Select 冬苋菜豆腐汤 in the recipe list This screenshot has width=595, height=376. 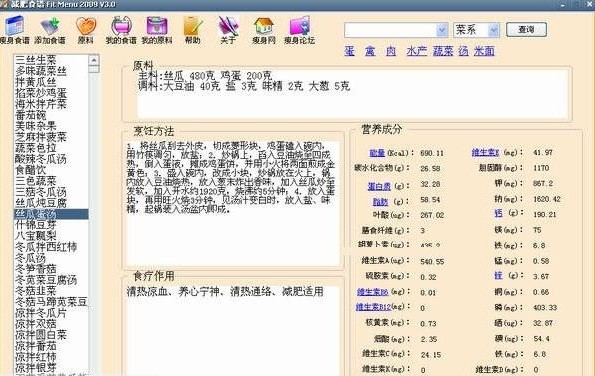(x=51, y=280)
